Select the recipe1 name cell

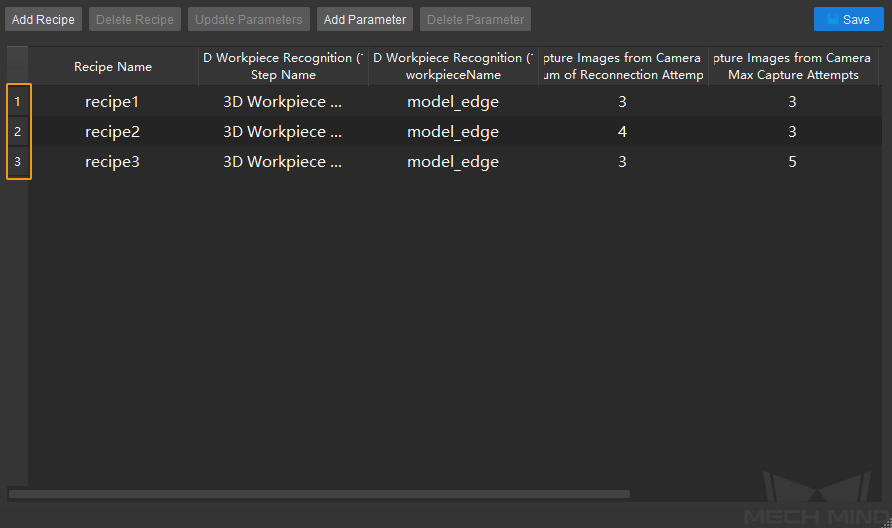click(113, 102)
